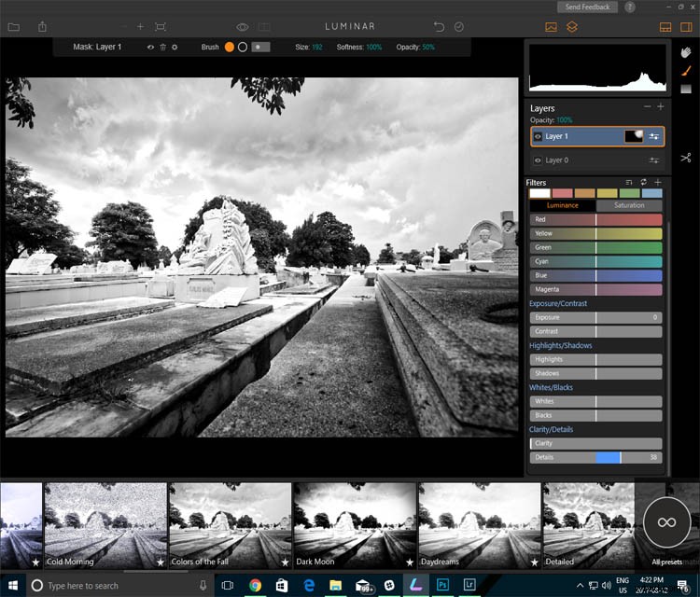Open Photoshop from the taskbar
This screenshot has height=597, width=700.
point(442,585)
